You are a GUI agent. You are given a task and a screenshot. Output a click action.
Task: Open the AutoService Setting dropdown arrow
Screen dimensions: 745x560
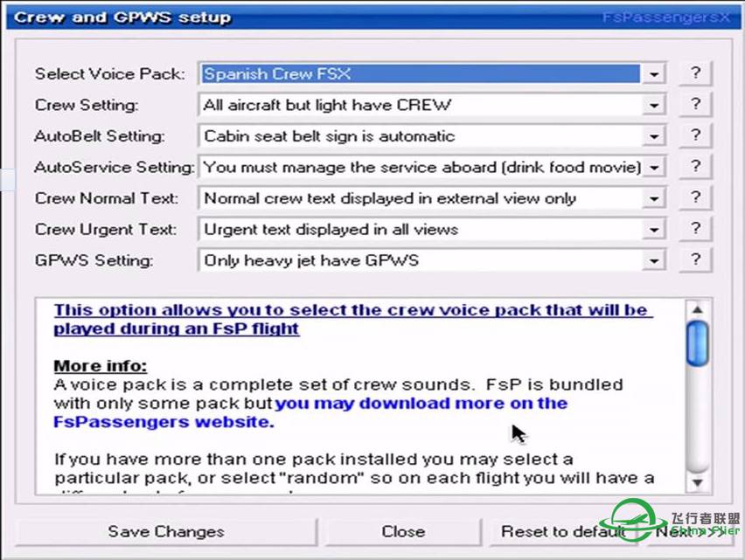tap(653, 167)
